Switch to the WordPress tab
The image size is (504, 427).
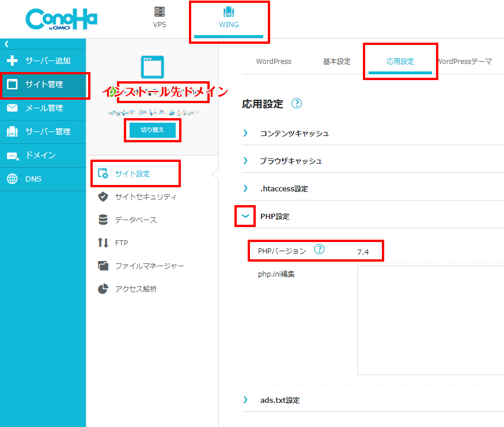pyautogui.click(x=274, y=62)
